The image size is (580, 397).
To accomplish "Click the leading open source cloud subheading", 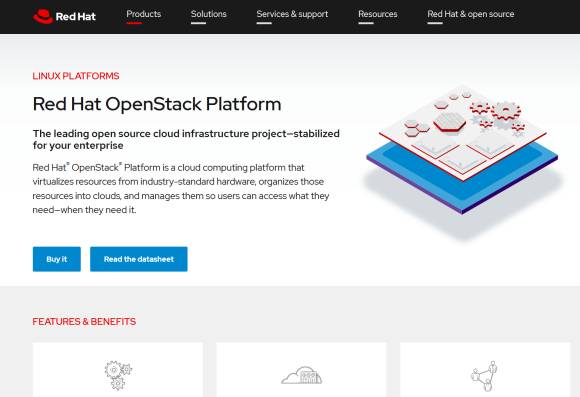I will click(x=186, y=139).
